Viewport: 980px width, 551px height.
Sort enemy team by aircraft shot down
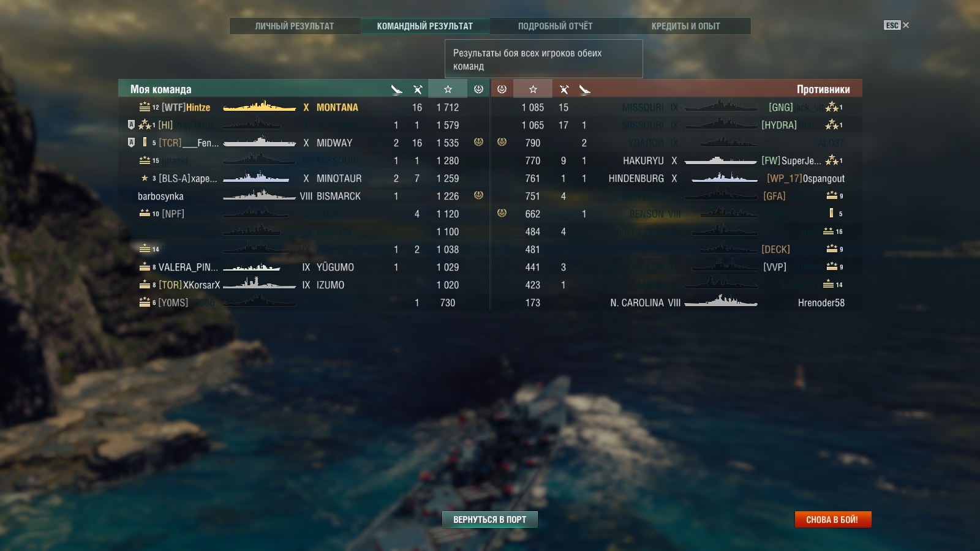click(585, 89)
